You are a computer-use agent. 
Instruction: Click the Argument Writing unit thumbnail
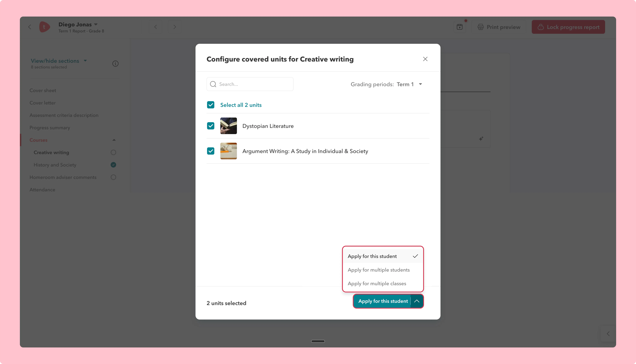click(228, 151)
